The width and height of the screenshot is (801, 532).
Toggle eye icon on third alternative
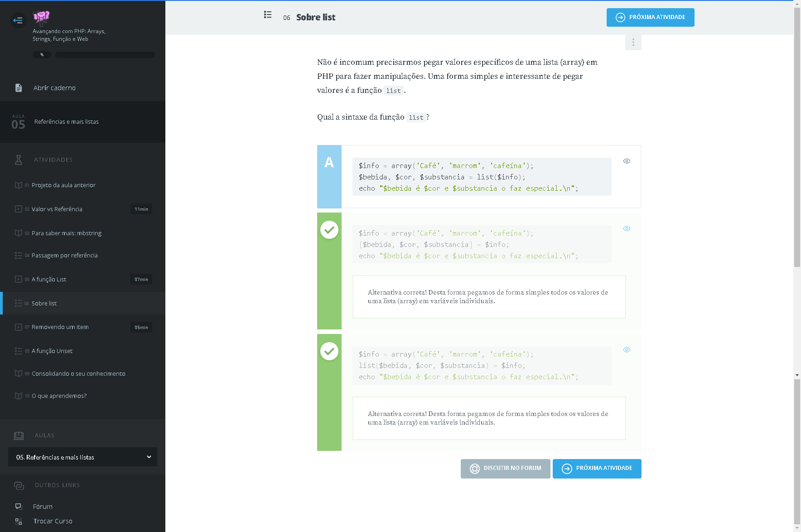coord(627,349)
